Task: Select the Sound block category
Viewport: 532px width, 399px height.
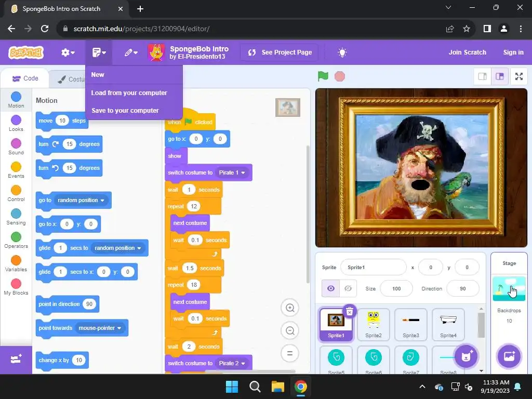Action: (x=16, y=147)
